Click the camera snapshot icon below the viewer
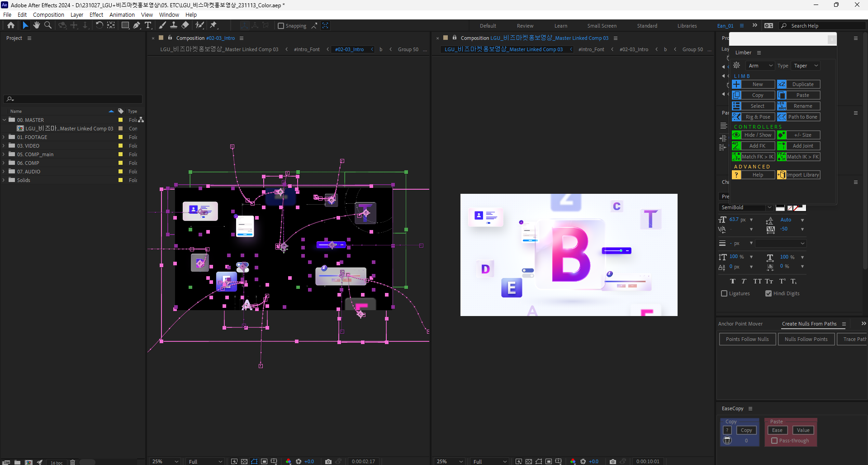This screenshot has width=868, height=465. [328, 461]
